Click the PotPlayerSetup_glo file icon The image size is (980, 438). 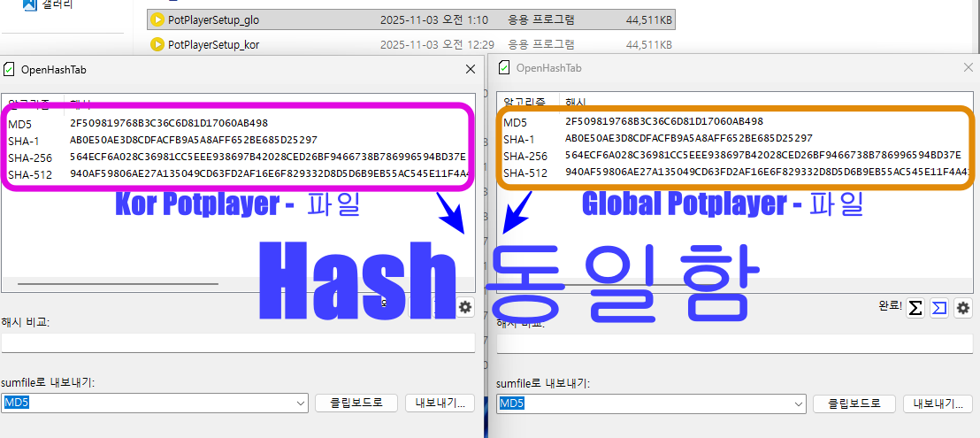157,19
